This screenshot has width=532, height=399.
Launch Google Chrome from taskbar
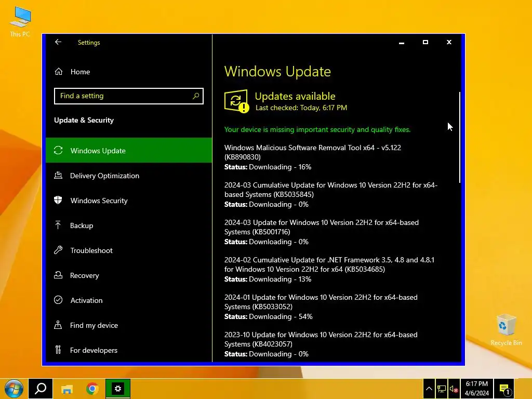click(92, 389)
